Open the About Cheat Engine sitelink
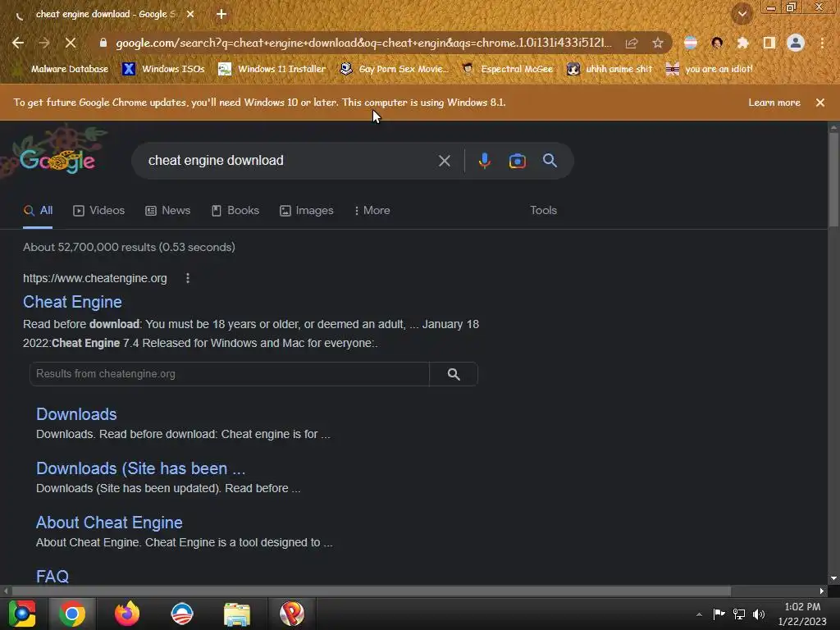 tap(109, 523)
